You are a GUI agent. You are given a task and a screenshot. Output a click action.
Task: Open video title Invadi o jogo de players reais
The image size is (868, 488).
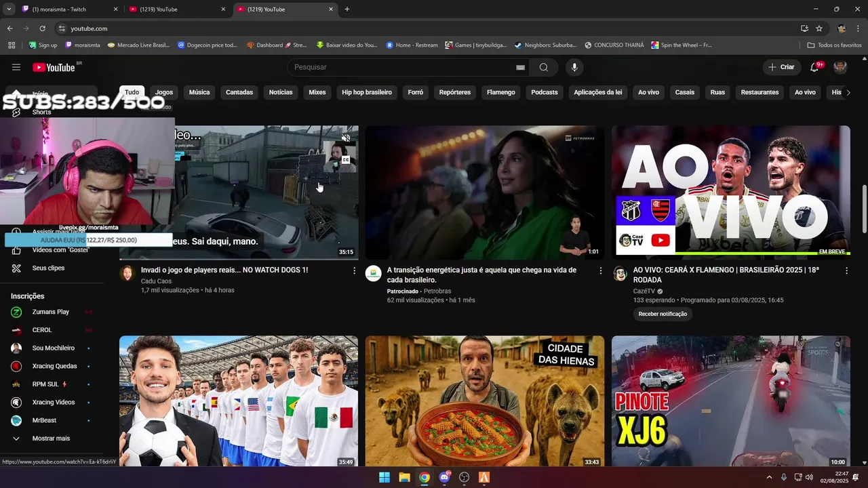point(224,270)
